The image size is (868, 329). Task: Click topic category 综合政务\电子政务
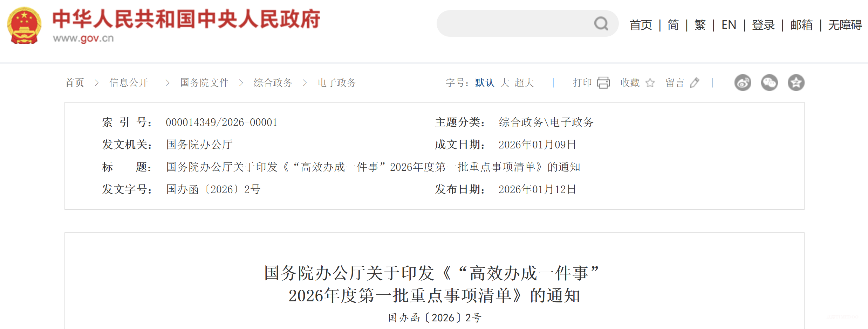coord(546,122)
